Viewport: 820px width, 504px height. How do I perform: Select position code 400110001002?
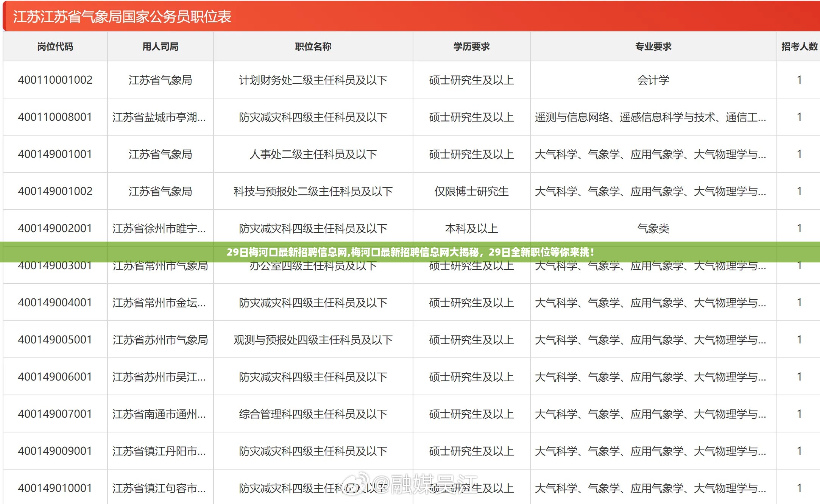coord(55,80)
